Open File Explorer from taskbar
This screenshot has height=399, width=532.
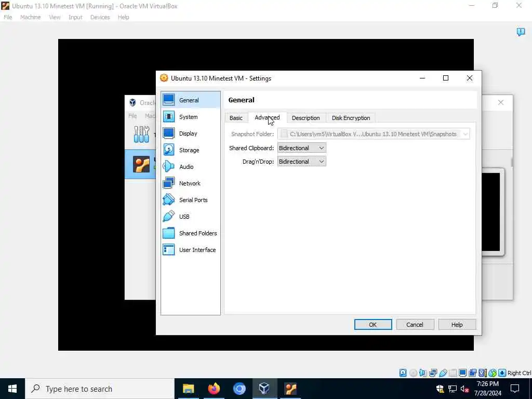(188, 389)
